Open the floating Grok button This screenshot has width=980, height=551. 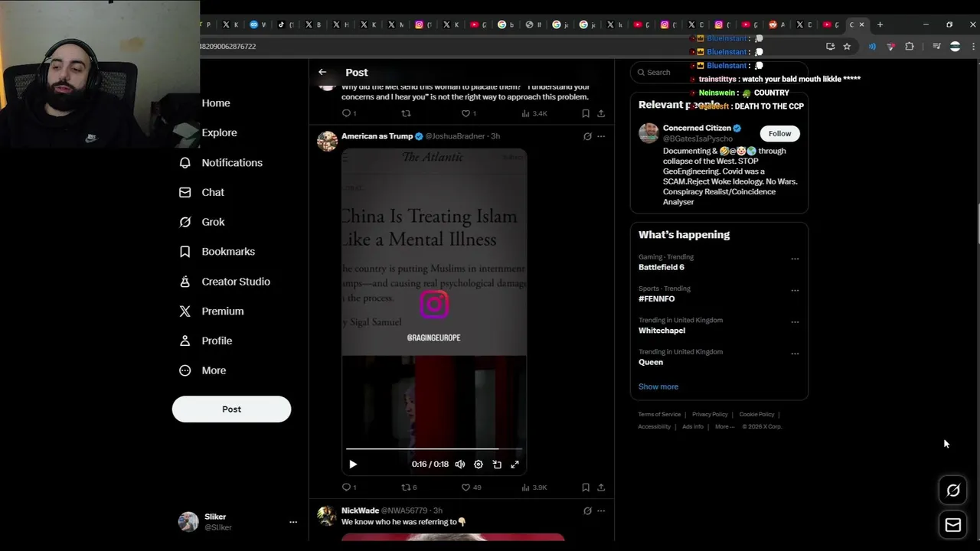(953, 491)
